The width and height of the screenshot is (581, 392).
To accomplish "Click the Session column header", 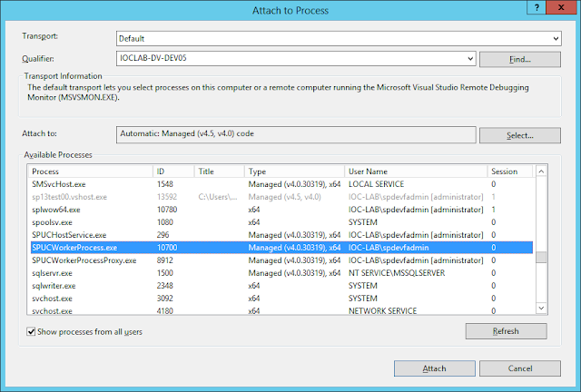I will pyautogui.click(x=508, y=171).
